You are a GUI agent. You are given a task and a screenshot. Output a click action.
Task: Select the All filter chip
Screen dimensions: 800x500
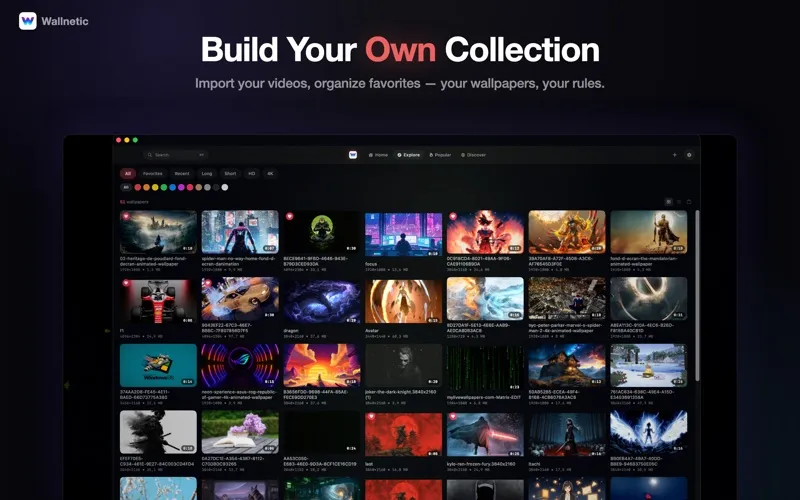(128, 173)
